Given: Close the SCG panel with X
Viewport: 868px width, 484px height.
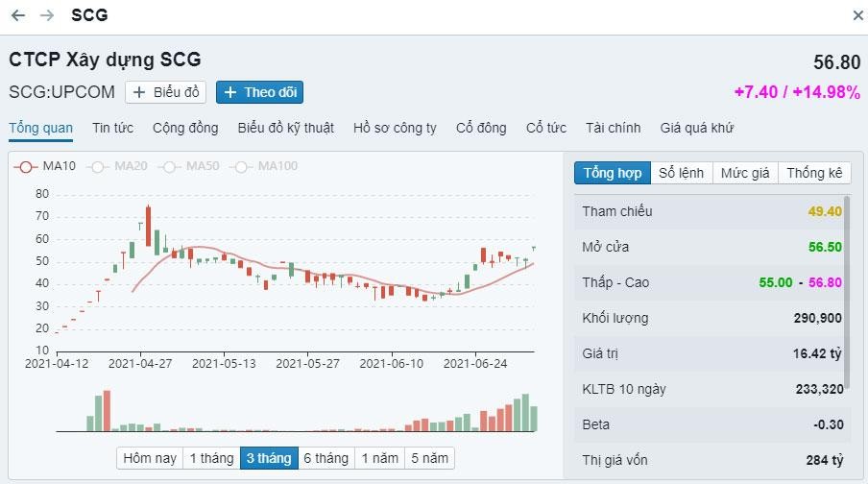Looking at the screenshot, I should pos(857,15).
